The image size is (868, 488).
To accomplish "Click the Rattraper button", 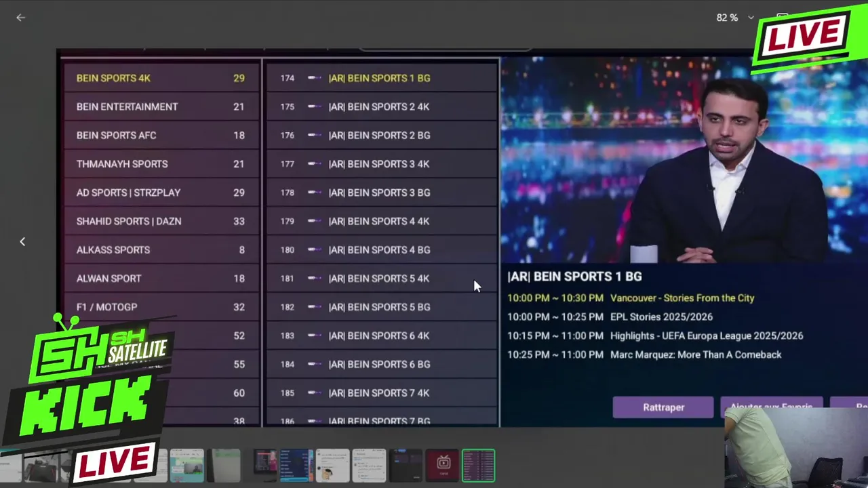I will [663, 407].
